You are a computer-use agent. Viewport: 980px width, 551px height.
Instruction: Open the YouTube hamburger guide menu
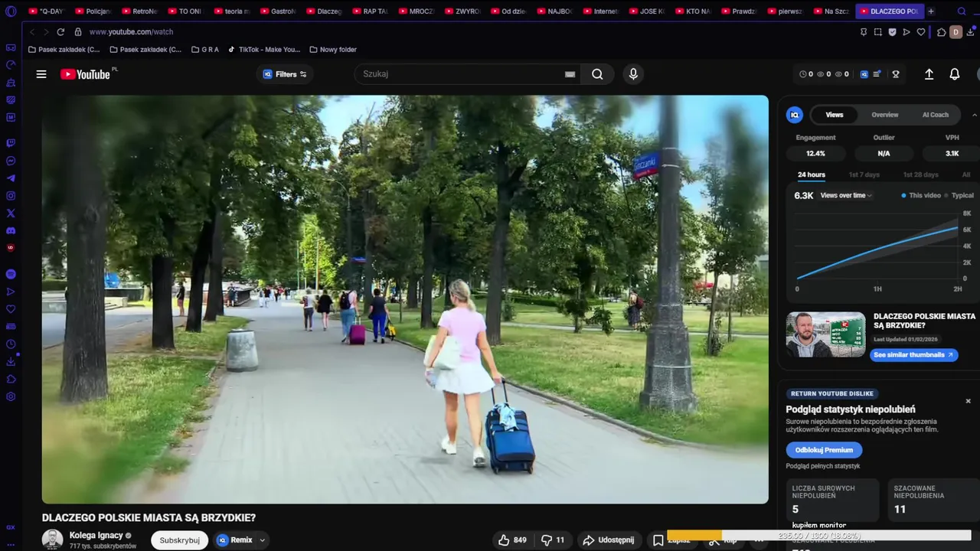point(41,74)
